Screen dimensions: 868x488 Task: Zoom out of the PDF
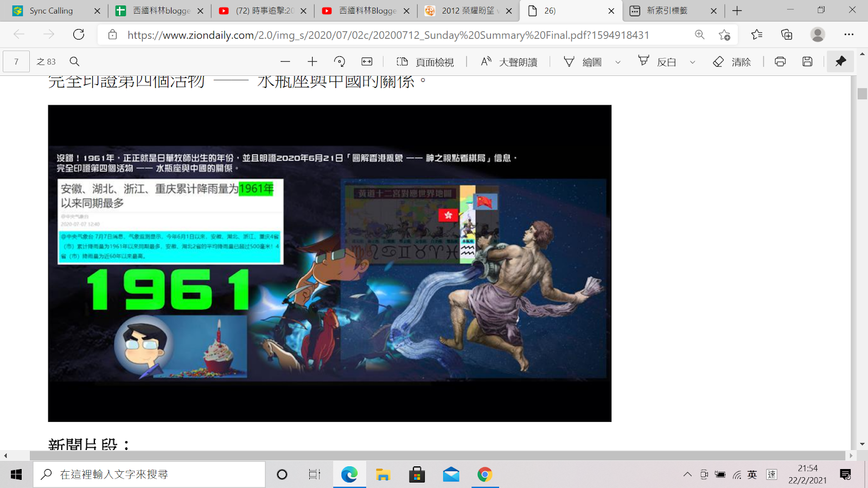285,62
